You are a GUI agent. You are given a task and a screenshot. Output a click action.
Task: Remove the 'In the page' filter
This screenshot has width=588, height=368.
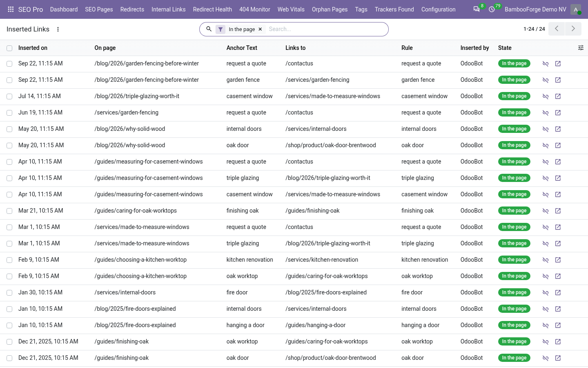[260, 29]
